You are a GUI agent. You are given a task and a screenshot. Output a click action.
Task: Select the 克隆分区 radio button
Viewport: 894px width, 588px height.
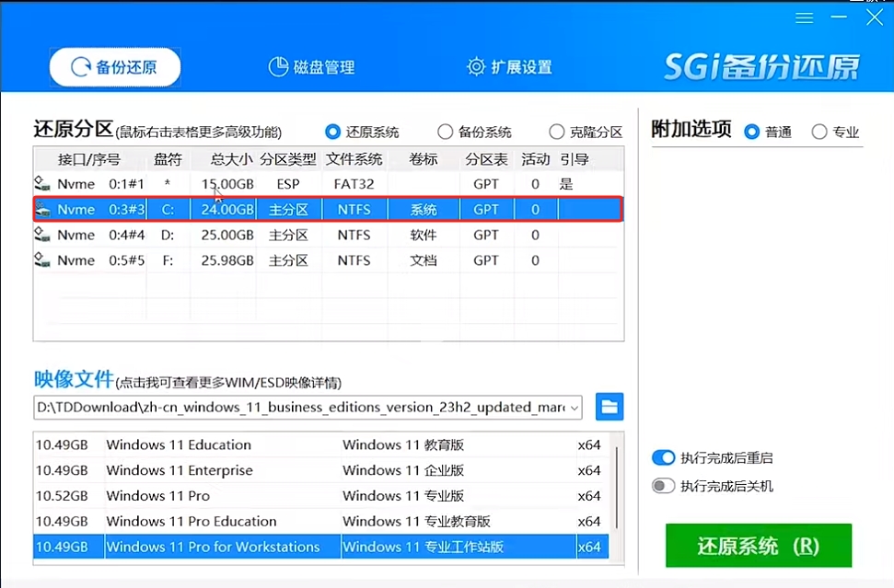tap(556, 131)
